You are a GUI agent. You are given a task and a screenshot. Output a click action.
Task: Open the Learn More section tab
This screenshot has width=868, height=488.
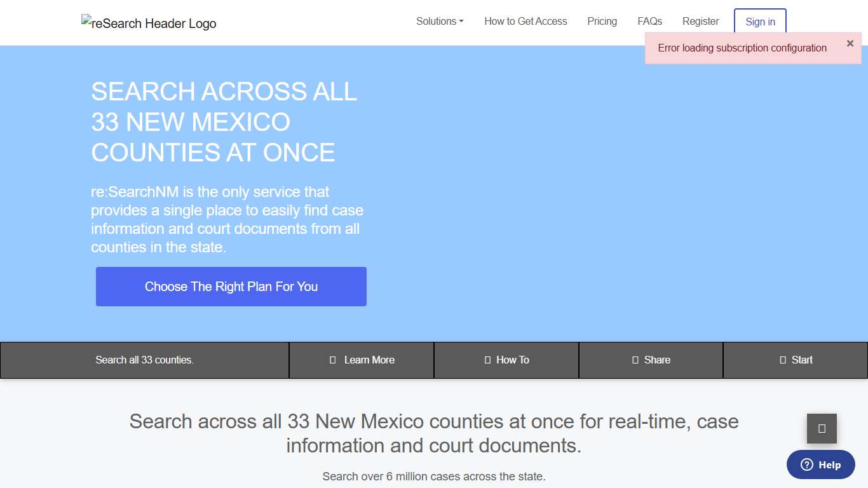point(362,360)
